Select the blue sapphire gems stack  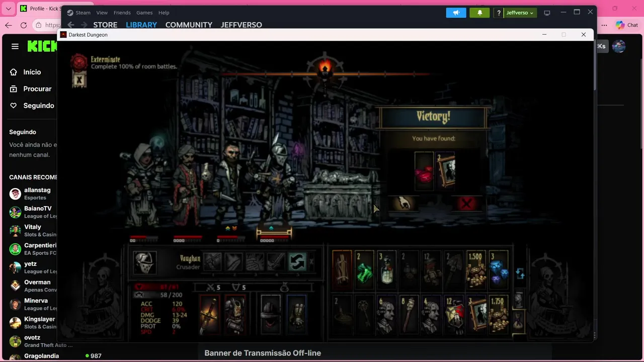pos(499,270)
